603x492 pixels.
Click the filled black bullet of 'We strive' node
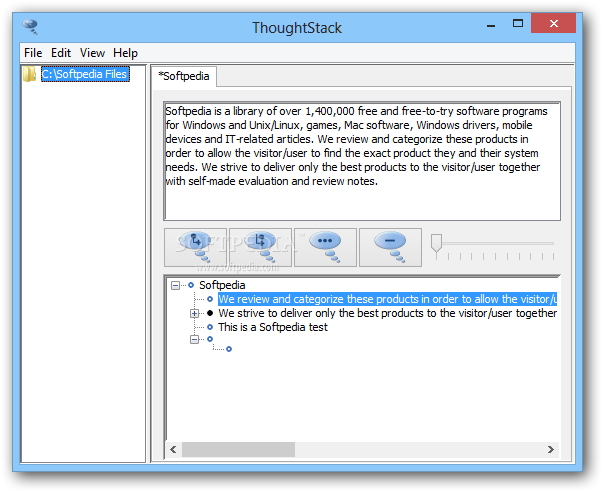click(x=210, y=313)
